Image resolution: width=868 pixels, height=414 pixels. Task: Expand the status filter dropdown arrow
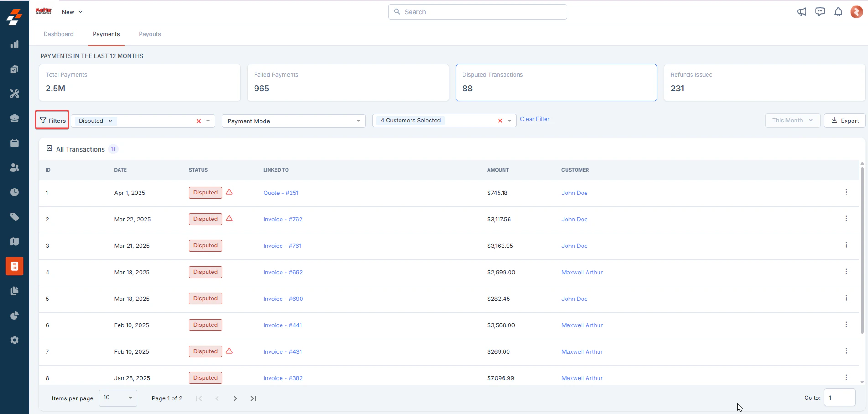tap(208, 121)
